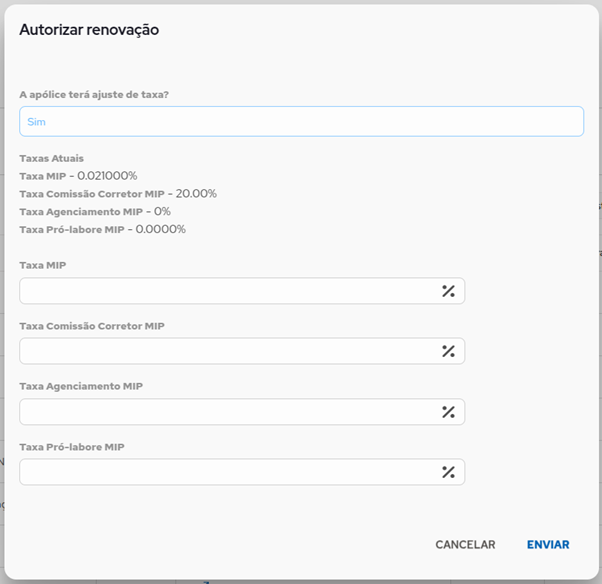
Task: Click the percent icon in Taxa MIP field
Action: click(448, 291)
